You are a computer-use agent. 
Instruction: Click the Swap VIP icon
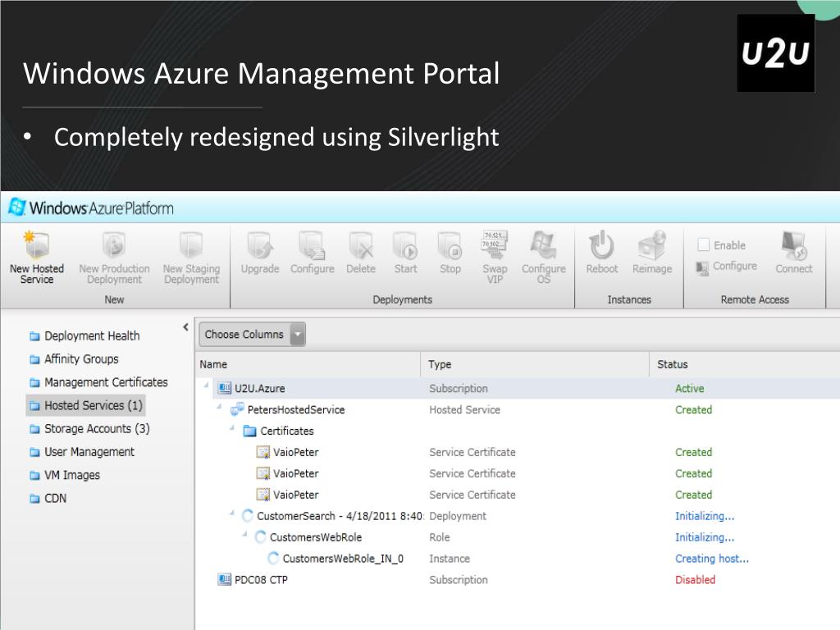[x=495, y=244]
